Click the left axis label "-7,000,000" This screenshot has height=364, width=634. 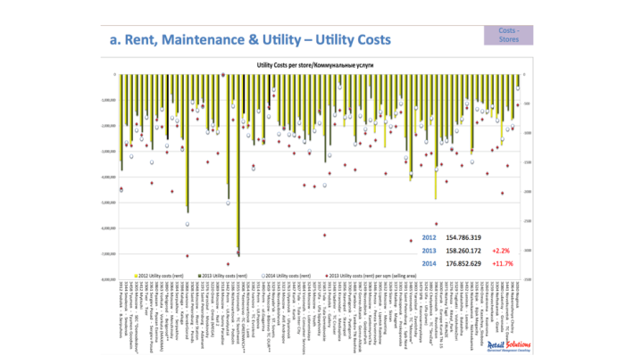coord(109,254)
